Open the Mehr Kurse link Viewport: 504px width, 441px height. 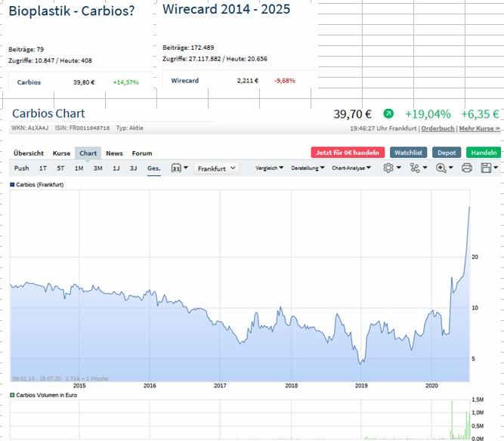point(479,128)
